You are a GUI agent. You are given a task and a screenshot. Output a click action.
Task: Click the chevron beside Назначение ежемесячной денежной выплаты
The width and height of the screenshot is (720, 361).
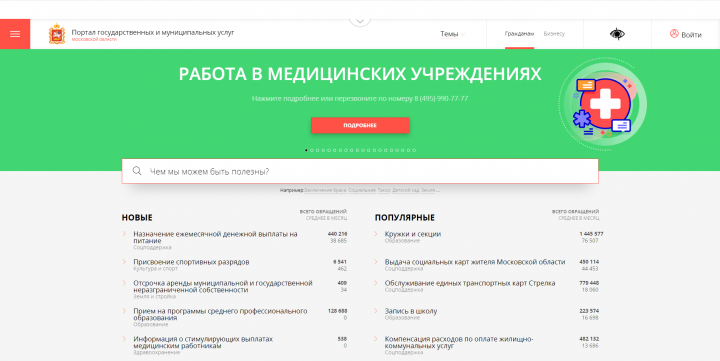124,234
